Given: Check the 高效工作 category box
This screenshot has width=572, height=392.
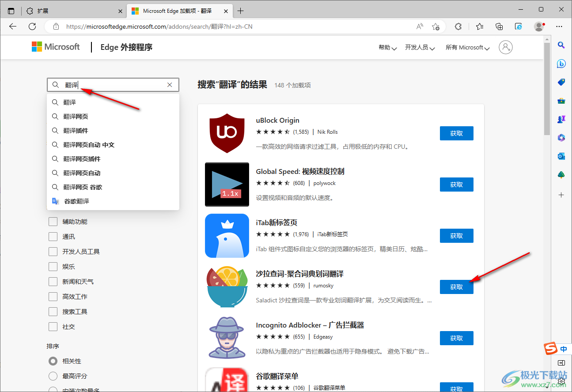Looking at the screenshot, I should tap(53, 297).
